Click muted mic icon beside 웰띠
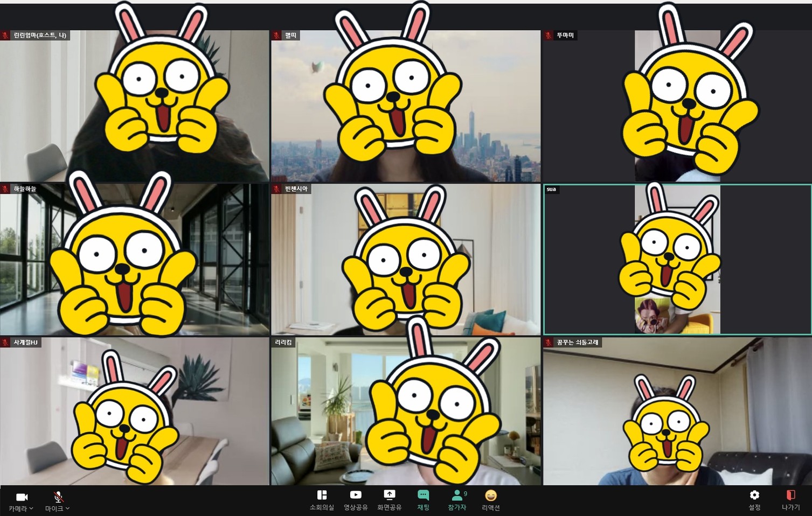The width and height of the screenshot is (812, 516). pyautogui.click(x=277, y=36)
